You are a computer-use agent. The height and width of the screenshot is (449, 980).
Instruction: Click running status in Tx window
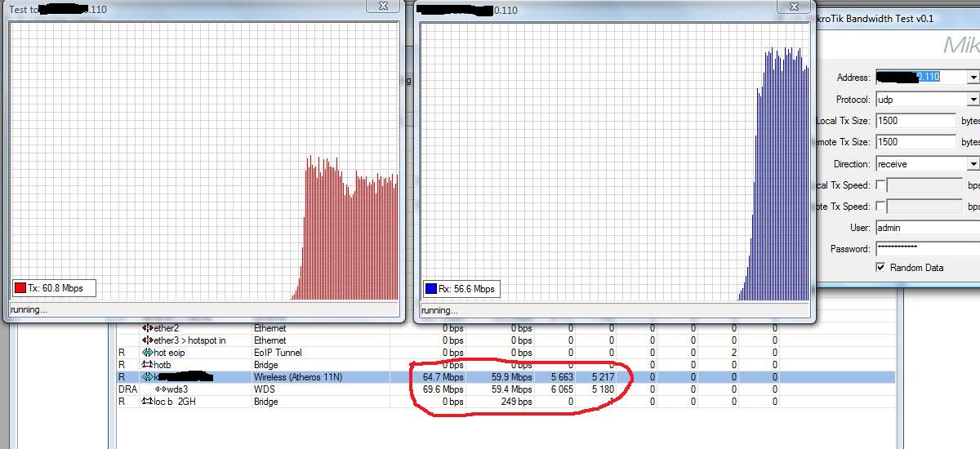tap(29, 309)
